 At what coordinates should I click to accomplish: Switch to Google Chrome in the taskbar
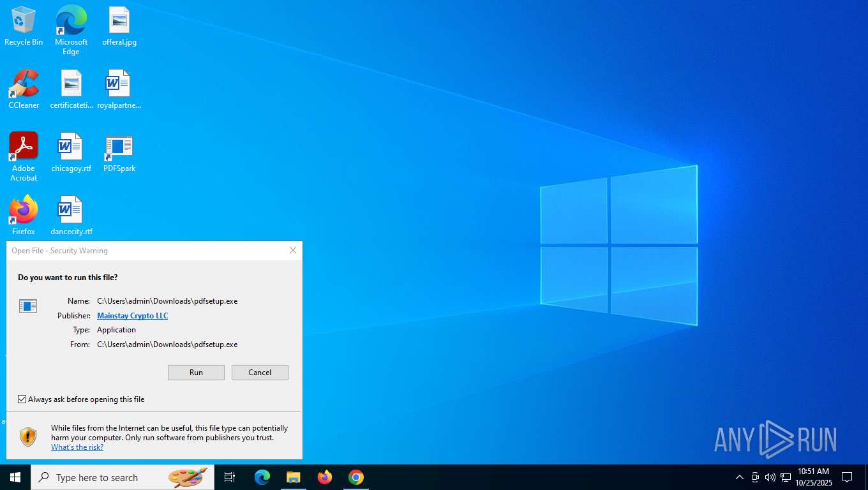[x=356, y=477]
